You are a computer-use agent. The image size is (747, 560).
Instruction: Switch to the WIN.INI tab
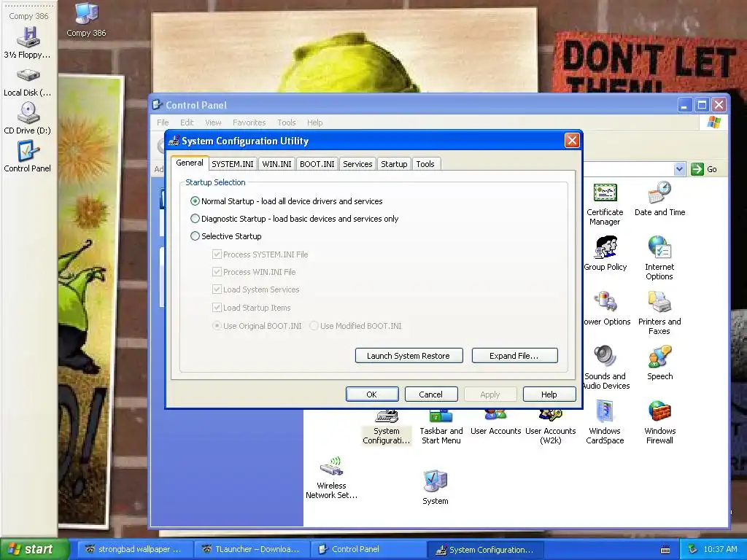[276, 164]
